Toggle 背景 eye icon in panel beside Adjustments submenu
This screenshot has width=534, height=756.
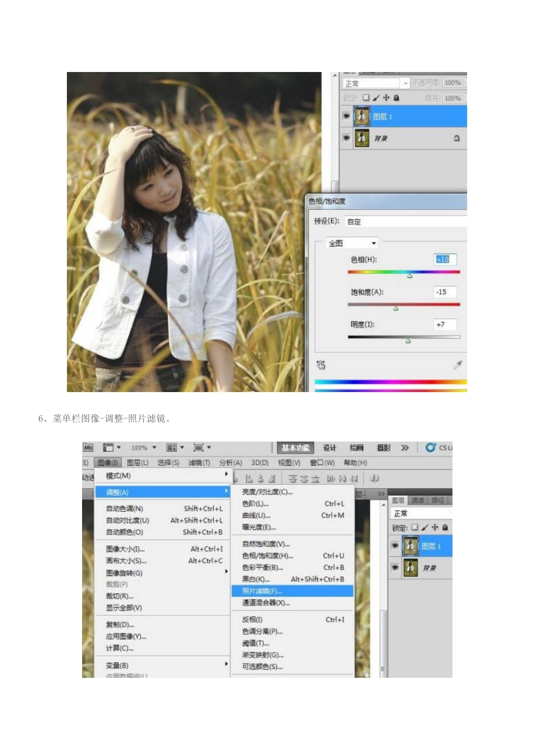coord(395,568)
